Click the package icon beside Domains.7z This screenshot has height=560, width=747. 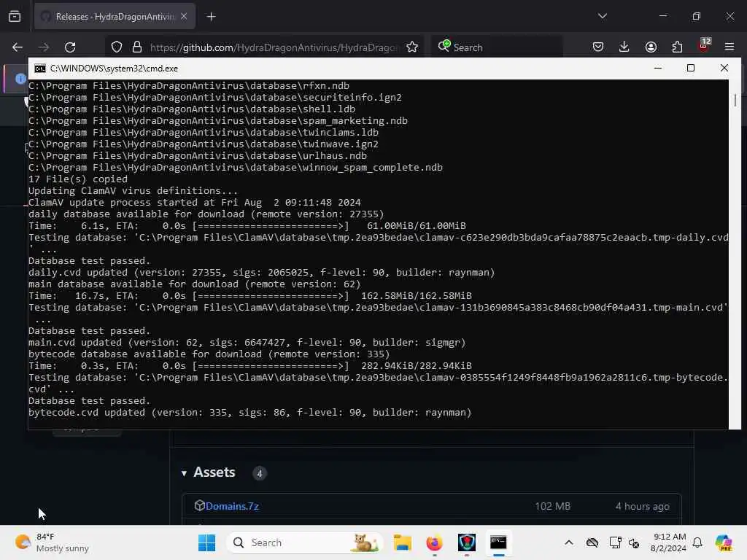(x=200, y=506)
